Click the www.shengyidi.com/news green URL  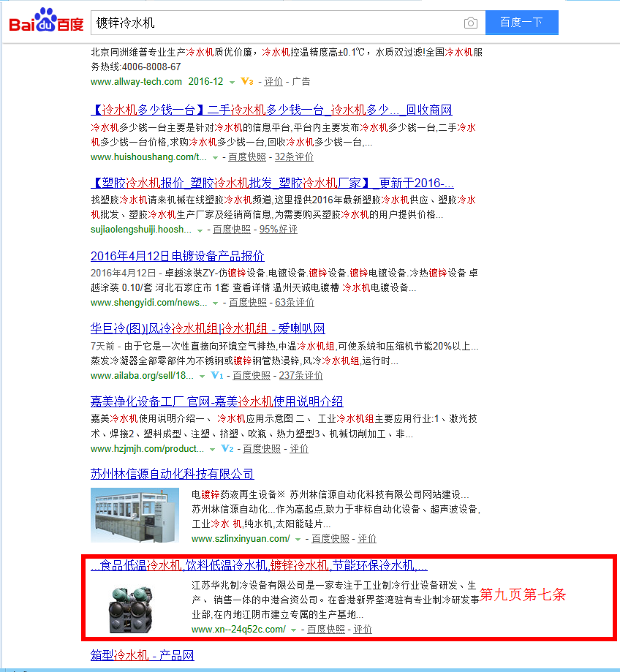coord(148,303)
